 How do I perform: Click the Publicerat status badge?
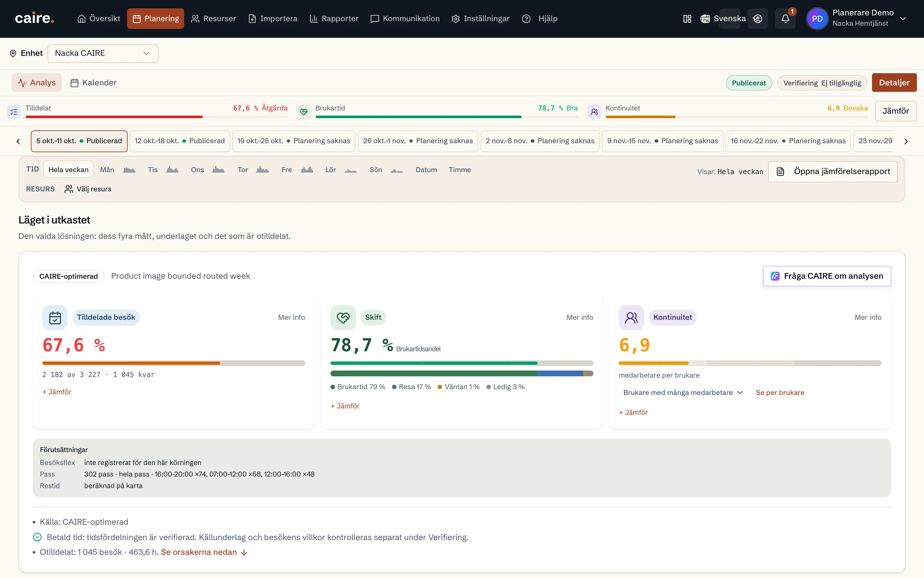[x=749, y=83]
